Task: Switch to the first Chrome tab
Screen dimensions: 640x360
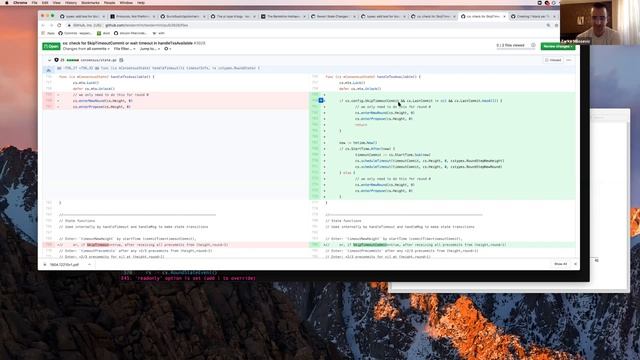Action: click(x=82, y=16)
